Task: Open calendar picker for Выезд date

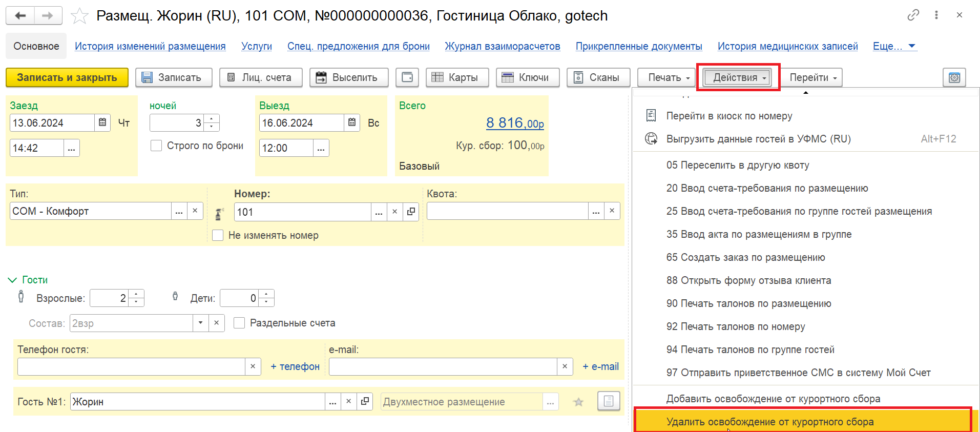Action: pyautogui.click(x=352, y=122)
